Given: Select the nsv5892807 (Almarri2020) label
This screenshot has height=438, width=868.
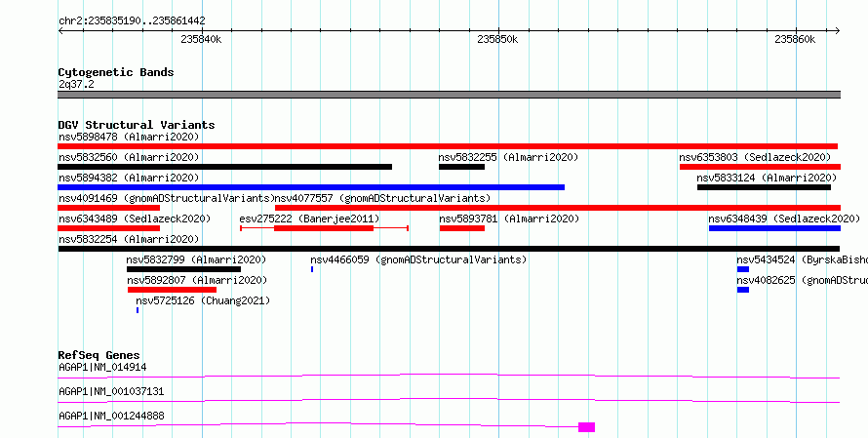Looking at the screenshot, I should [x=197, y=280].
